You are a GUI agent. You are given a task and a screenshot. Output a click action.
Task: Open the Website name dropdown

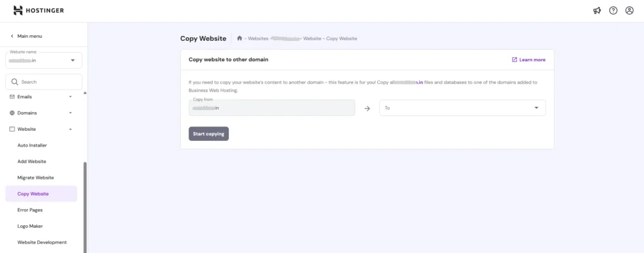pos(43,60)
